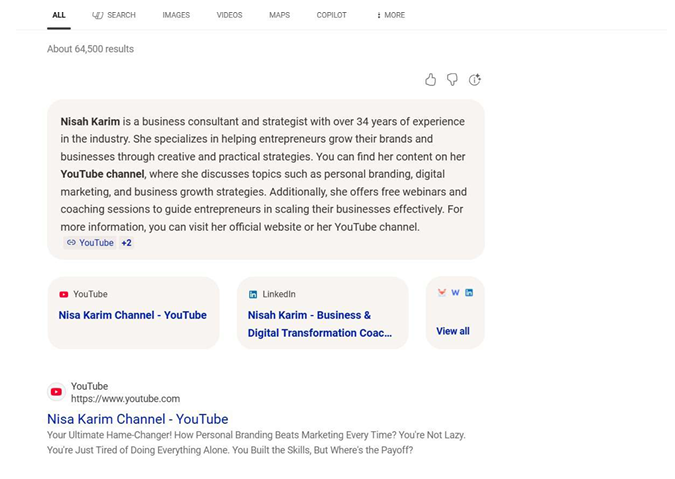The width and height of the screenshot is (675, 479).
Task: Open Nisah Karim Business & Digital Transformation card
Action: (322, 313)
